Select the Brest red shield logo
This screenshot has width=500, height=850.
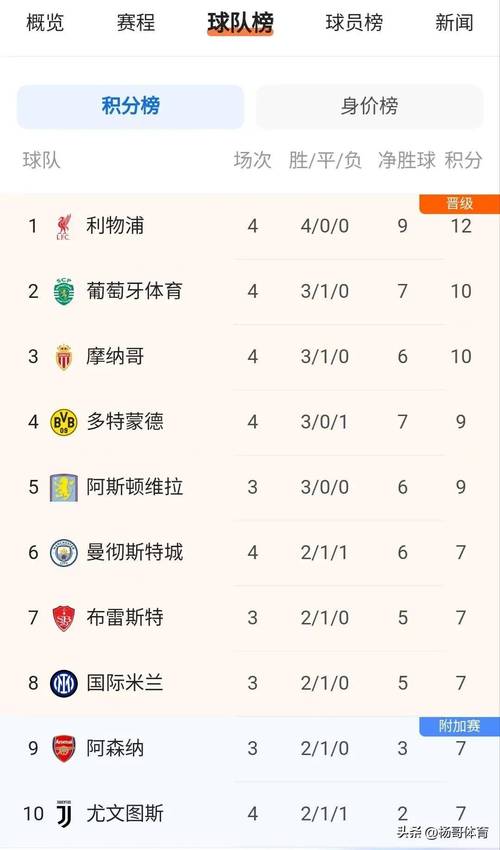pos(64,619)
